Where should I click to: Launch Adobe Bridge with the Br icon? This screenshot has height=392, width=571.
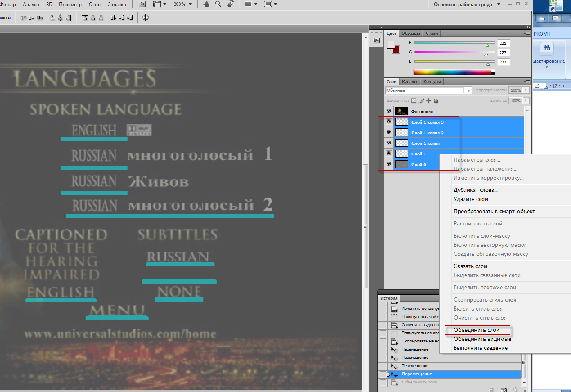click(x=142, y=4)
